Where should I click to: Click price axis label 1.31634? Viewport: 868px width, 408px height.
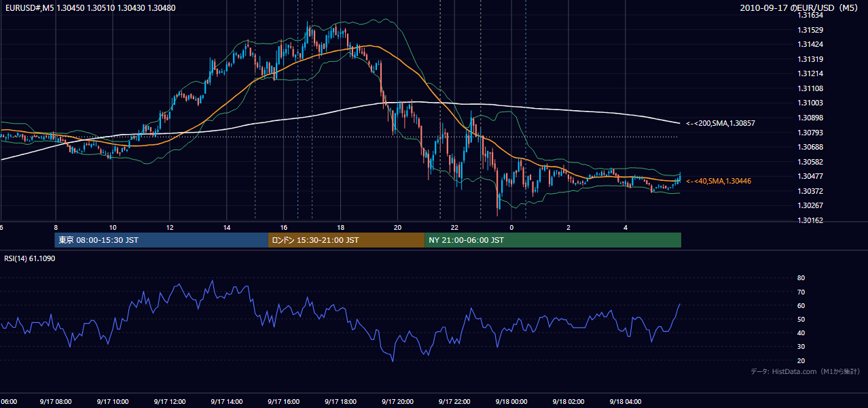click(812, 15)
